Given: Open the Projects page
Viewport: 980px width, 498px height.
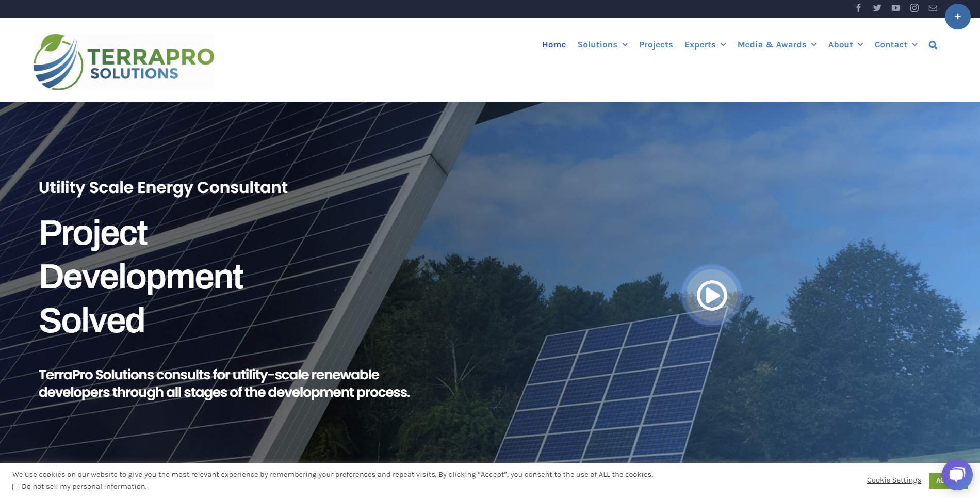Looking at the screenshot, I should coord(656,44).
